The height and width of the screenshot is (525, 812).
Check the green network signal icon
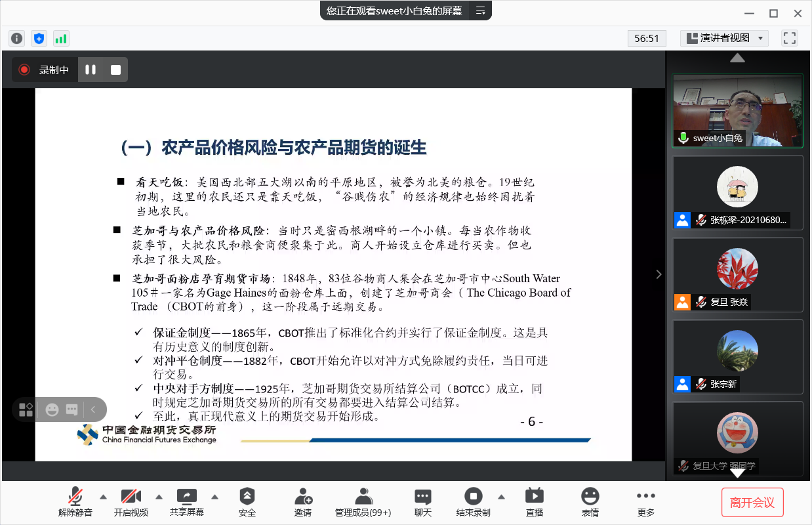click(61, 38)
